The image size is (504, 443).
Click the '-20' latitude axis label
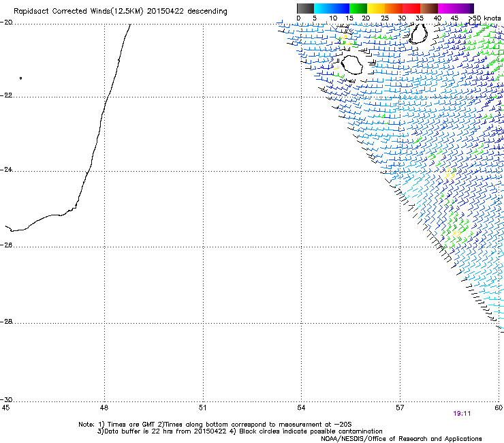pyautogui.click(x=6, y=22)
